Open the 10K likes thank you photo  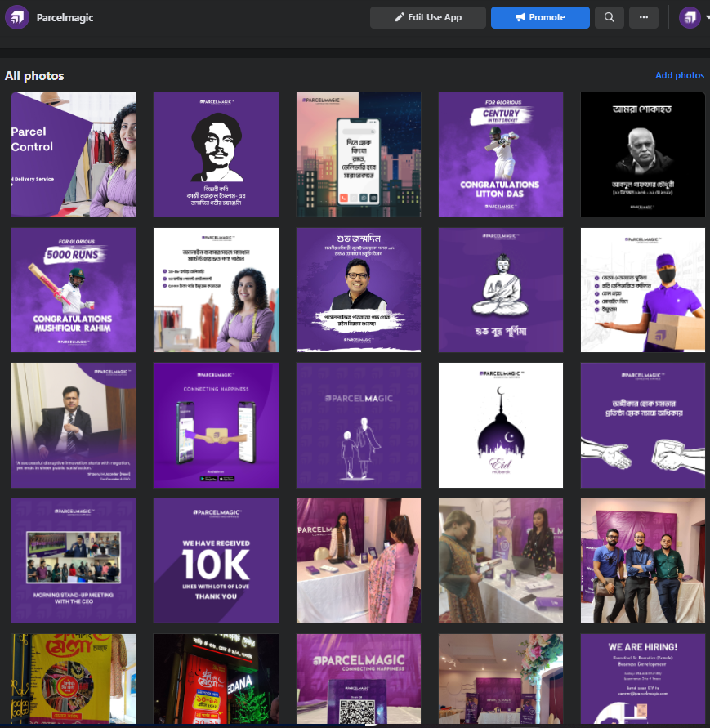pos(216,561)
